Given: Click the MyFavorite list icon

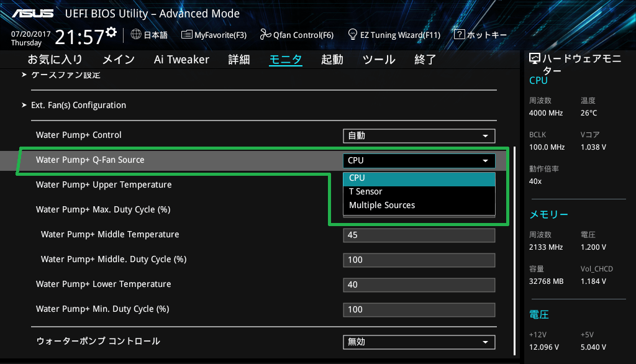Looking at the screenshot, I should click(x=186, y=35).
